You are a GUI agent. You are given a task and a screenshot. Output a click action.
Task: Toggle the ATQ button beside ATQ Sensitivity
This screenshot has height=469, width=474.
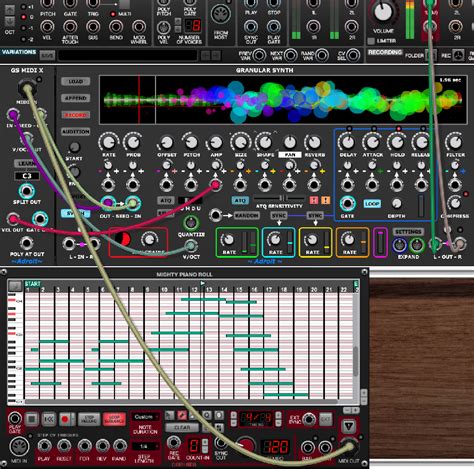240,200
